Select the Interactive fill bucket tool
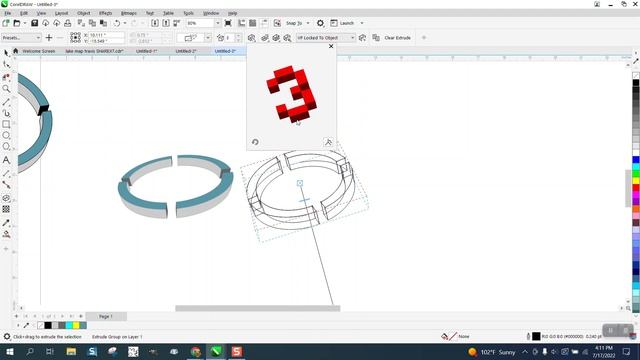Screen dimensions: 640x360 click(x=6, y=234)
